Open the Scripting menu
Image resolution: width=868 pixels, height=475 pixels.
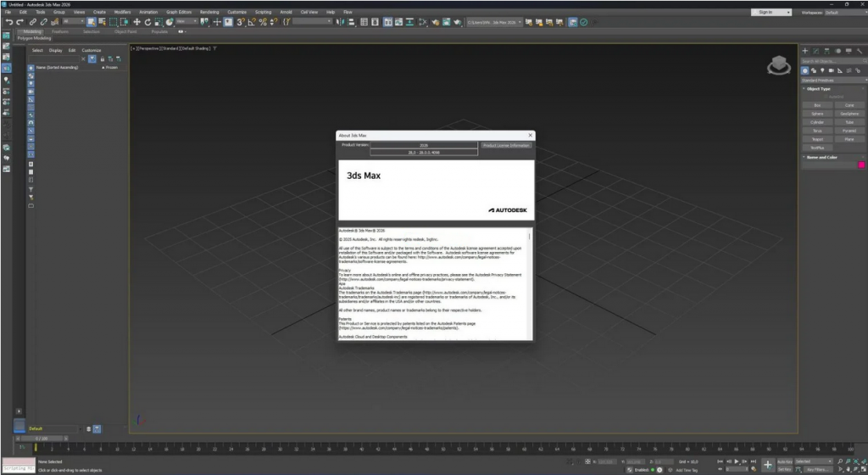[263, 12]
